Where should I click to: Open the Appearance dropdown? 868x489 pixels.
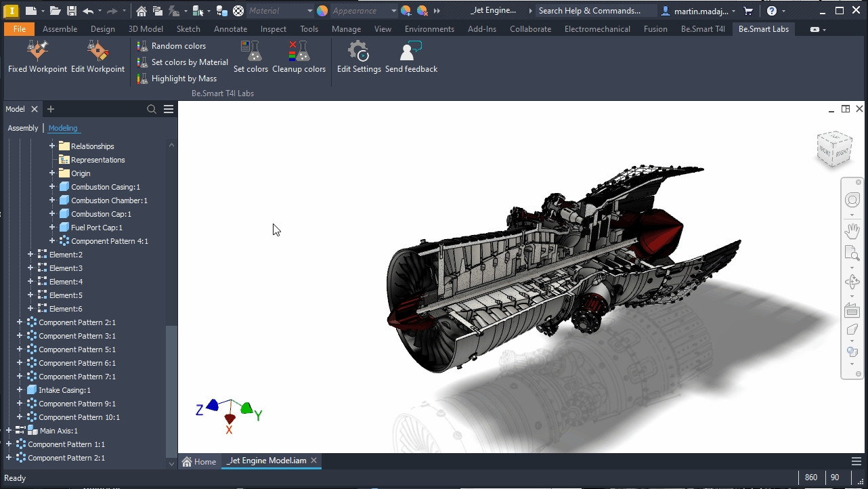393,11
